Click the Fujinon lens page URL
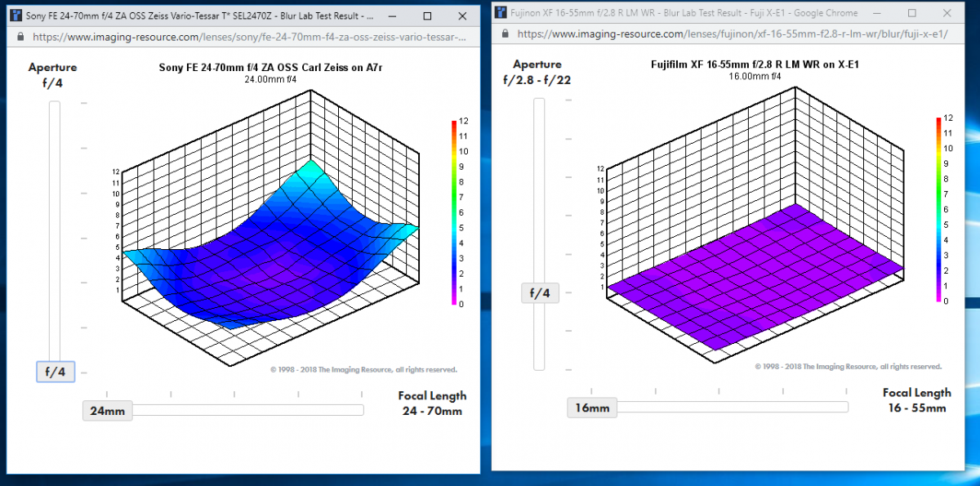 [733, 34]
